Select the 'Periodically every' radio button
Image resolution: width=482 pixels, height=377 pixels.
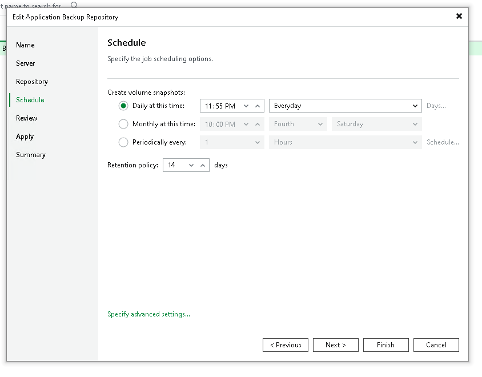[x=123, y=142]
